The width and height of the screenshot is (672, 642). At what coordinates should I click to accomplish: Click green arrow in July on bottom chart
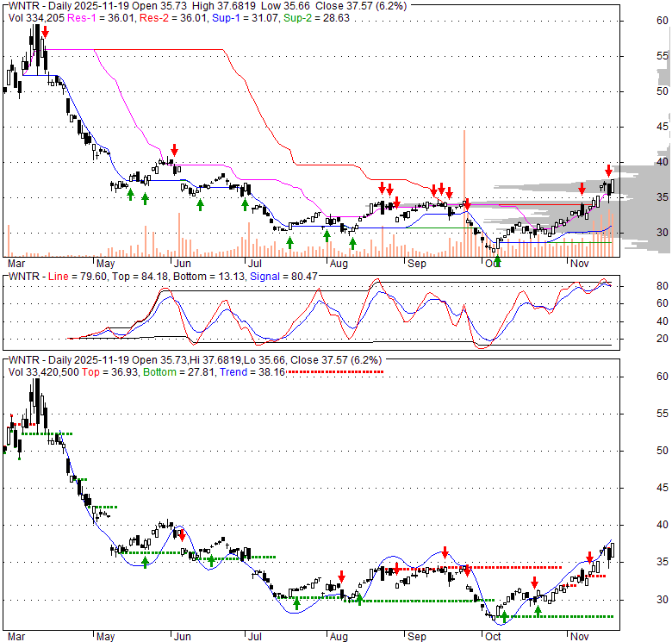296,604
